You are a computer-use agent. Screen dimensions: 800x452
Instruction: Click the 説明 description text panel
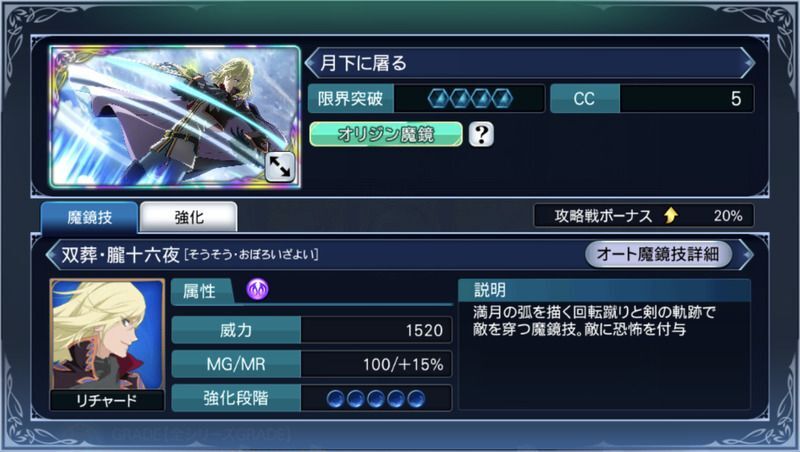605,344
